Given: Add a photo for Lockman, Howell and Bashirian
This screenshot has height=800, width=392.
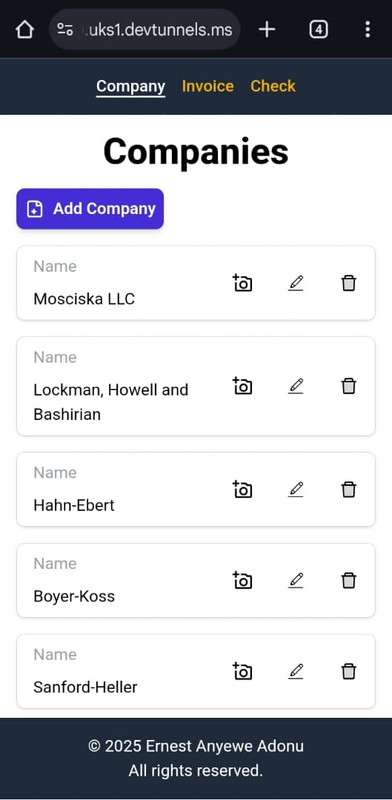Looking at the screenshot, I should (x=242, y=386).
